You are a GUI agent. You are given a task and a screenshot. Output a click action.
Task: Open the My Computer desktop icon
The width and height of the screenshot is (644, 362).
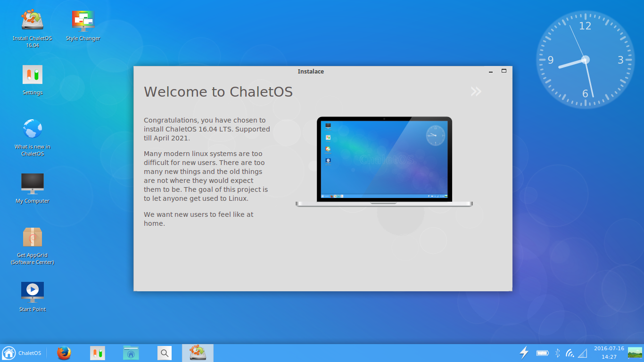[x=33, y=188]
